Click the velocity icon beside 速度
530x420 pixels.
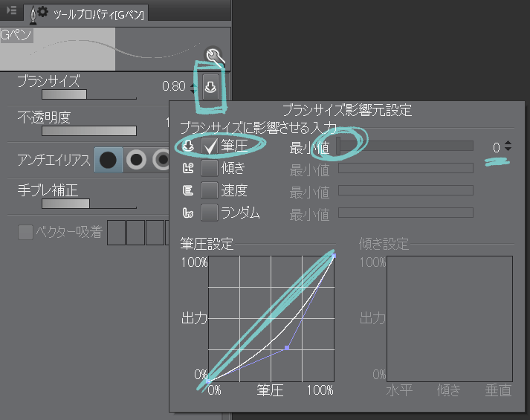188,191
